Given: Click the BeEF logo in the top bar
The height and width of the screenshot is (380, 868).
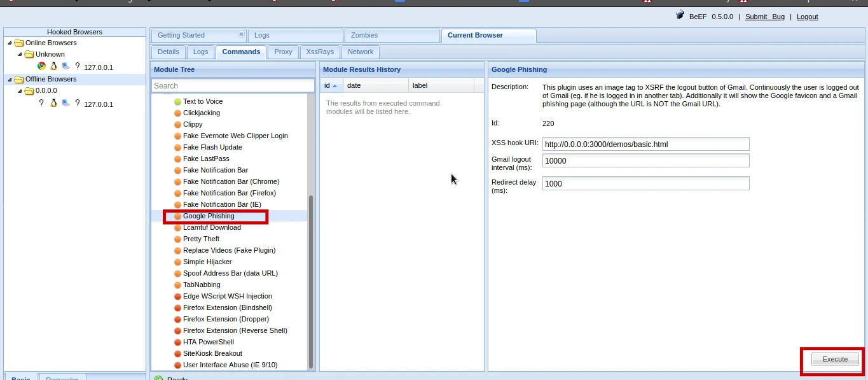Looking at the screenshot, I should [x=680, y=16].
